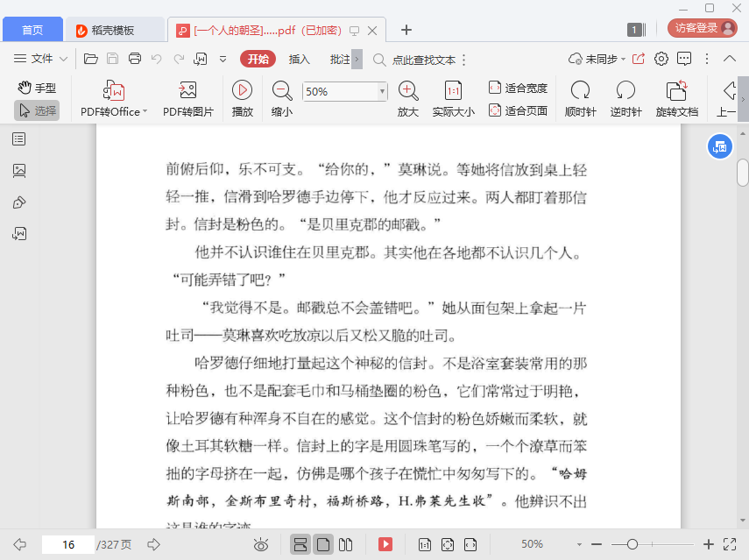The height and width of the screenshot is (560, 749).
Task: Rotate page counterclockwise (逆时针)
Action: pos(625,99)
